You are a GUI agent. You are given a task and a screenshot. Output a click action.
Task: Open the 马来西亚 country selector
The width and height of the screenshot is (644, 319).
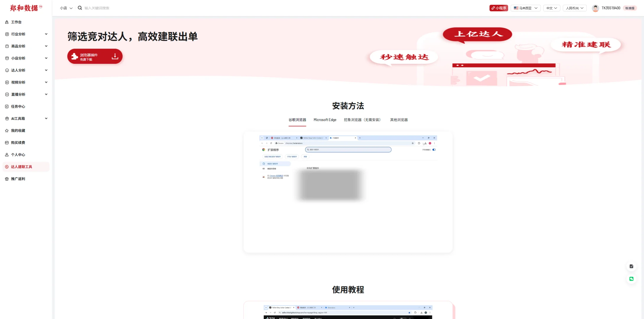click(526, 8)
